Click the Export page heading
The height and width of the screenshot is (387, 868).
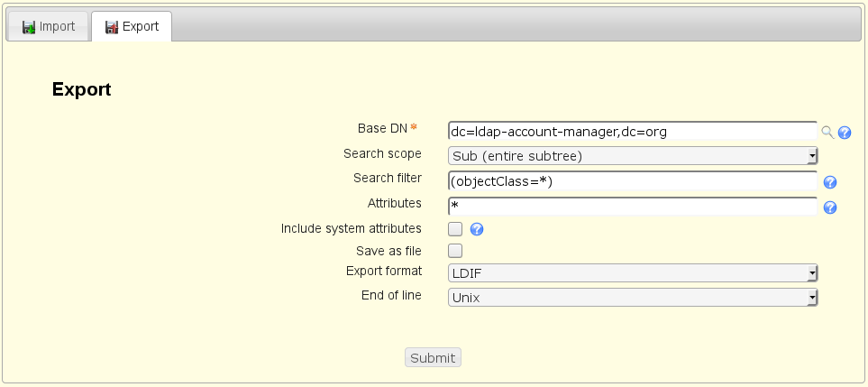pos(81,89)
